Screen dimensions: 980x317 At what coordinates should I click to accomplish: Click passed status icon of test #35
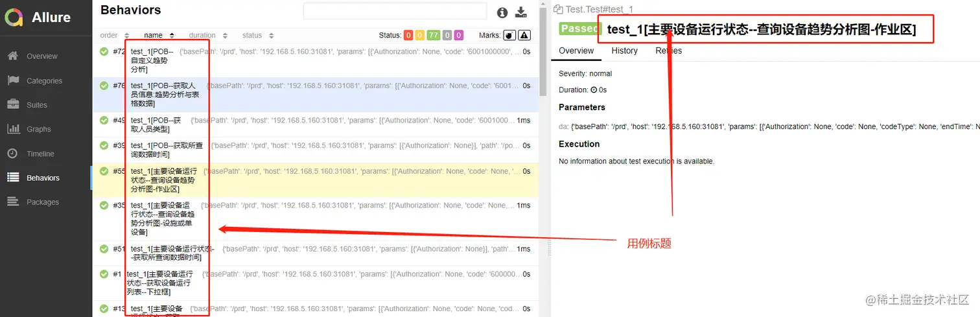coord(104,205)
